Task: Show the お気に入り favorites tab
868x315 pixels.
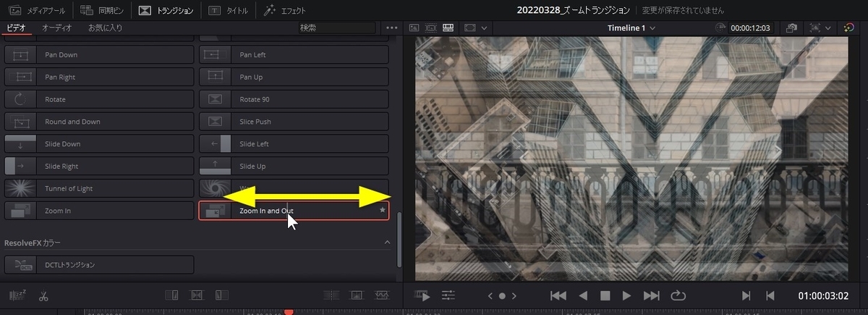Action: click(x=105, y=28)
